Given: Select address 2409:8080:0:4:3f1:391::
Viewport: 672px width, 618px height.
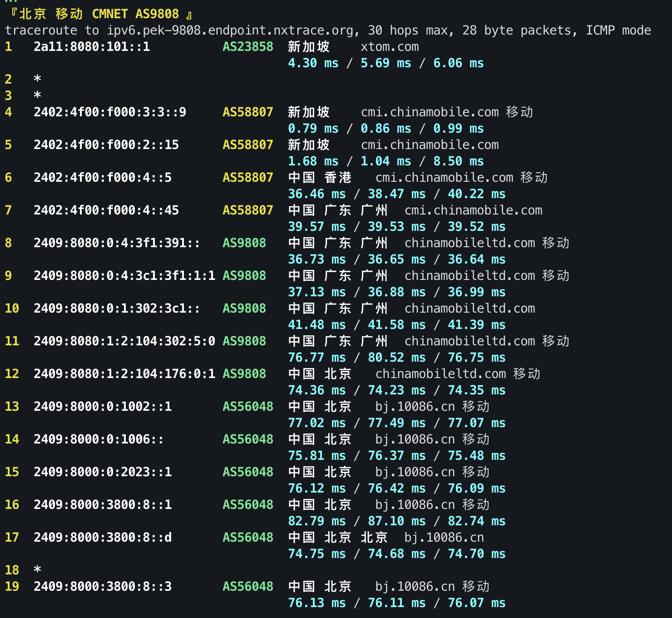Looking at the screenshot, I should tap(117, 243).
